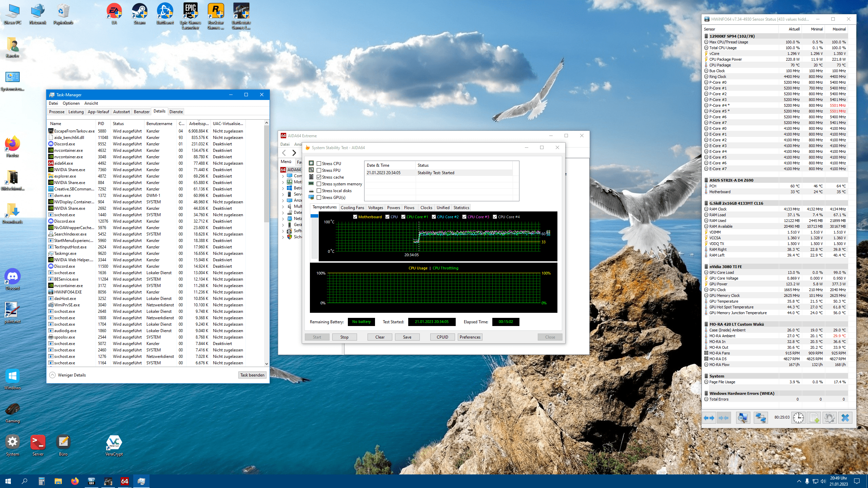Image resolution: width=868 pixels, height=488 pixels.
Task: Switch to Leistung tab in Task-Manager
Action: (x=76, y=112)
